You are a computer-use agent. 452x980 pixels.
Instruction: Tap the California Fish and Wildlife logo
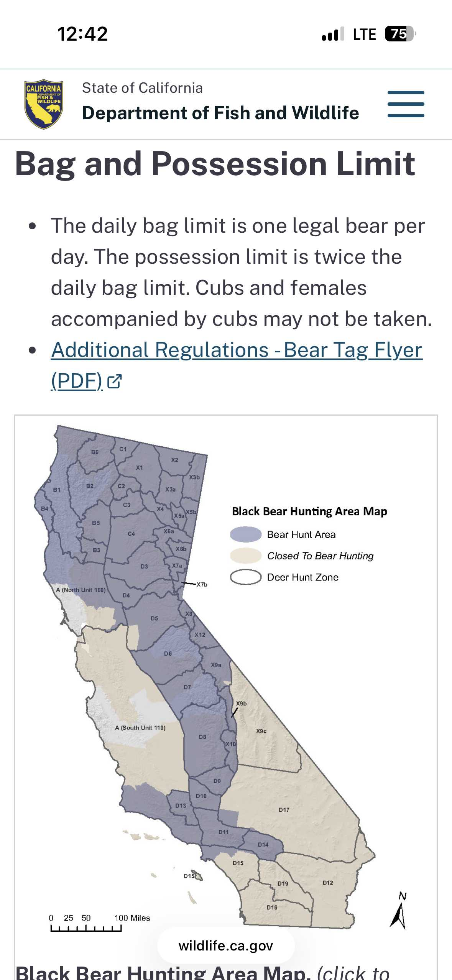click(44, 104)
